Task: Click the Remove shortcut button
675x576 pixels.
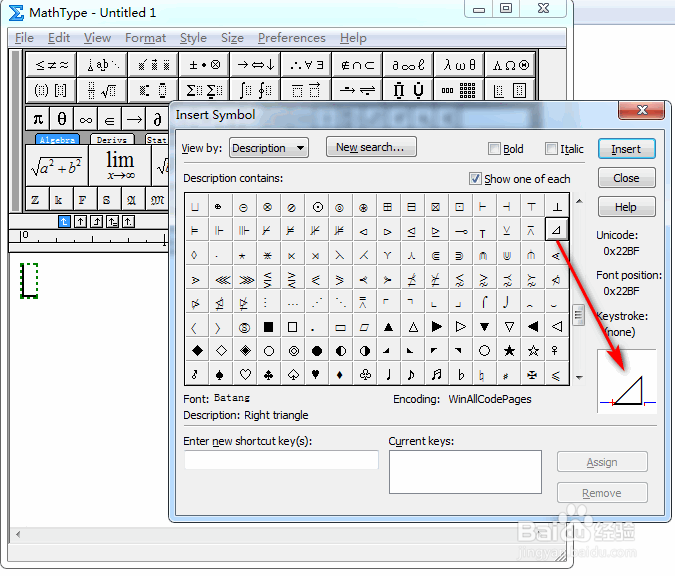Action: point(602,492)
